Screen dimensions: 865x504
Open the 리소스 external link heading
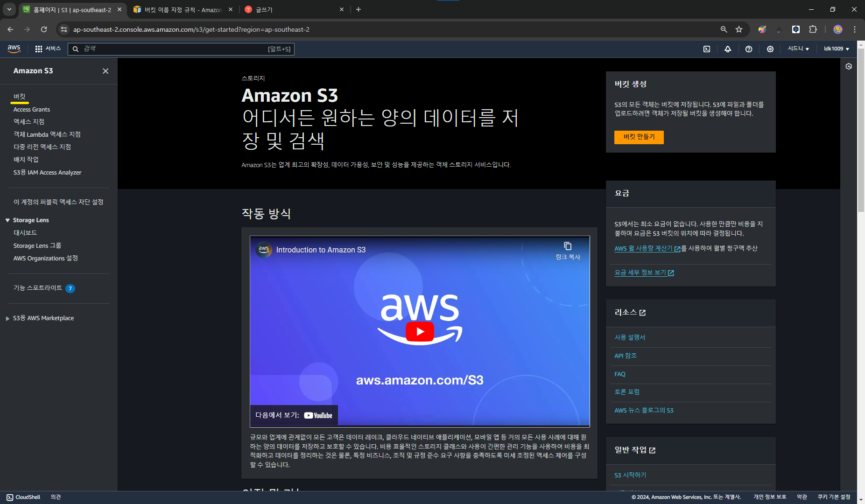coord(630,313)
